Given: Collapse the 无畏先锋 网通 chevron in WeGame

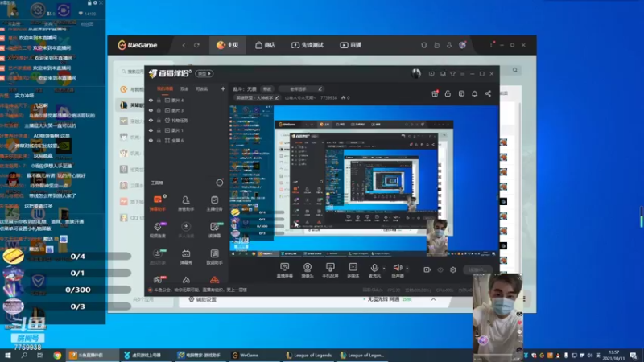Looking at the screenshot, I should (x=433, y=299).
